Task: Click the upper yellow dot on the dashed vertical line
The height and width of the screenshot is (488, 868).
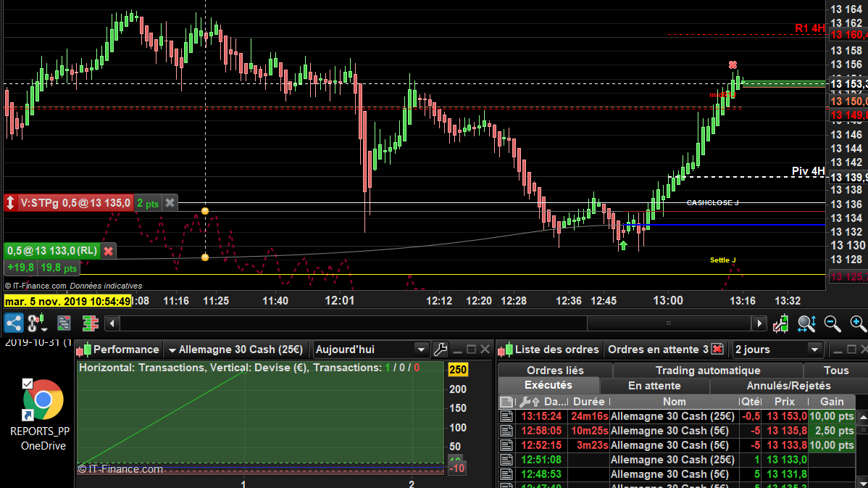Action: click(x=205, y=211)
